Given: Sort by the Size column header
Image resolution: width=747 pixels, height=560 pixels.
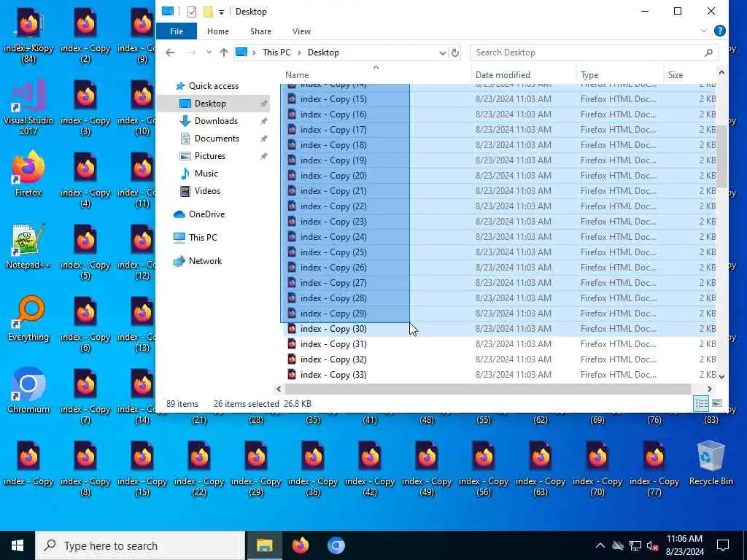Looking at the screenshot, I should [x=689, y=75].
